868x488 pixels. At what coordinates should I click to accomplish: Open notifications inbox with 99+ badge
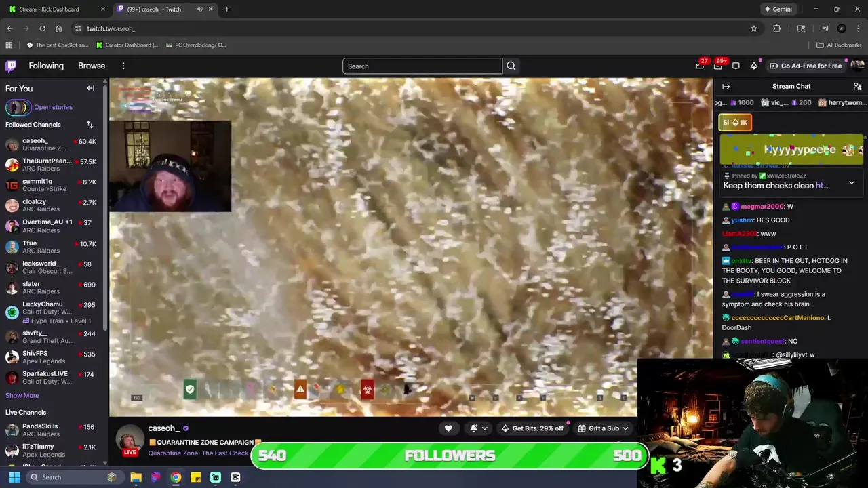[x=718, y=66]
